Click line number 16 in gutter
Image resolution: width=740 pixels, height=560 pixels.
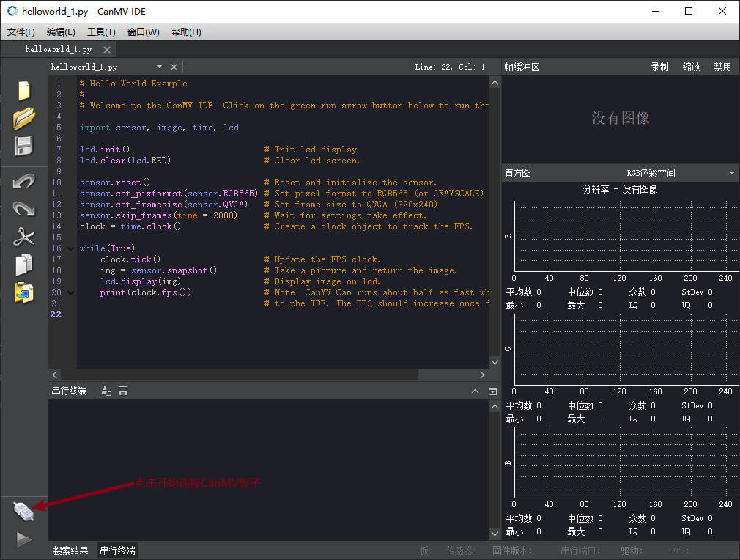coord(56,248)
